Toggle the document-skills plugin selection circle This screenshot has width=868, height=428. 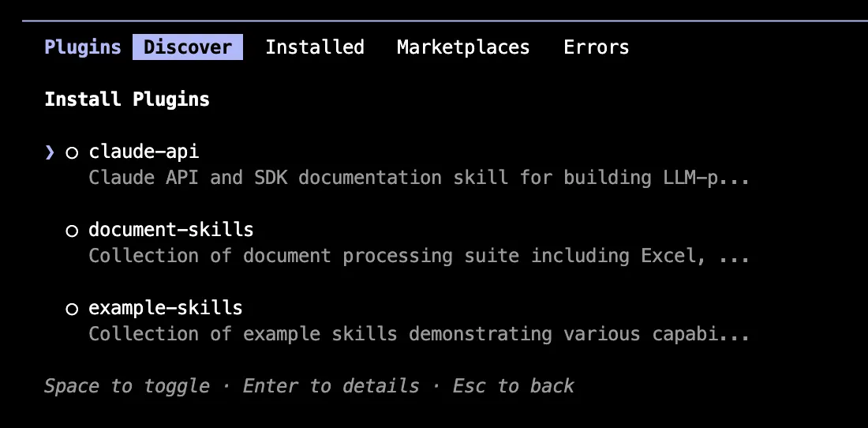click(x=72, y=231)
